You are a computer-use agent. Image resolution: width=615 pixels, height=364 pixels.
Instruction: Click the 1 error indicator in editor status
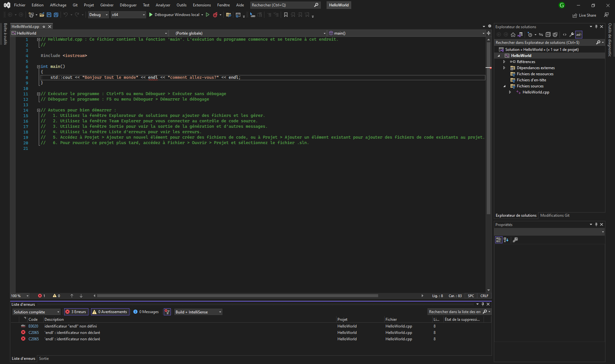coord(42,296)
